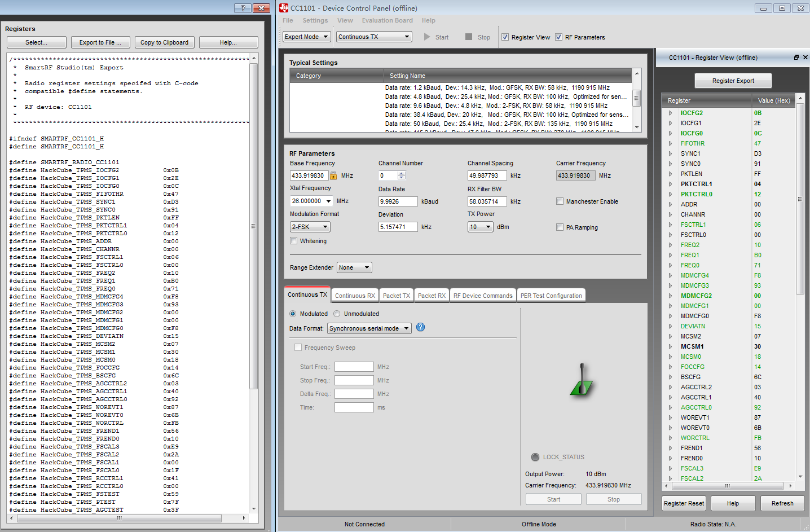Click the base frequency lock icon
The width and height of the screenshot is (810, 532).
333,175
